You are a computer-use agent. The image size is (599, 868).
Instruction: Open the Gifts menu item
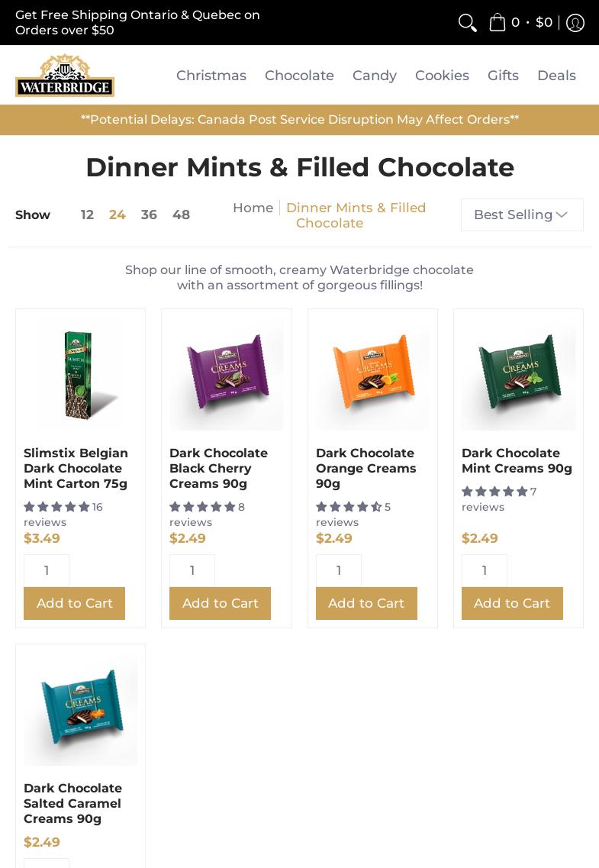(503, 76)
